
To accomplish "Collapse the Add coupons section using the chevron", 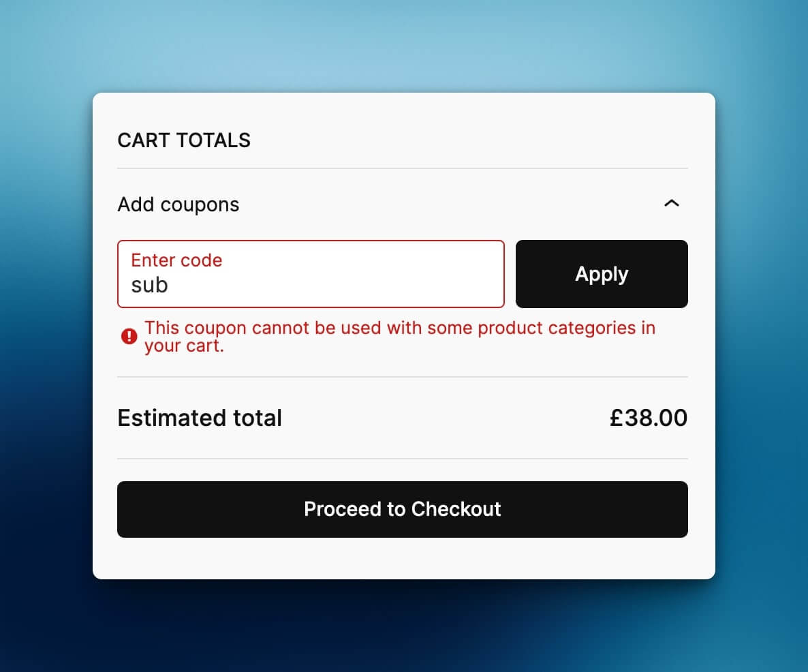I will pyautogui.click(x=672, y=204).
